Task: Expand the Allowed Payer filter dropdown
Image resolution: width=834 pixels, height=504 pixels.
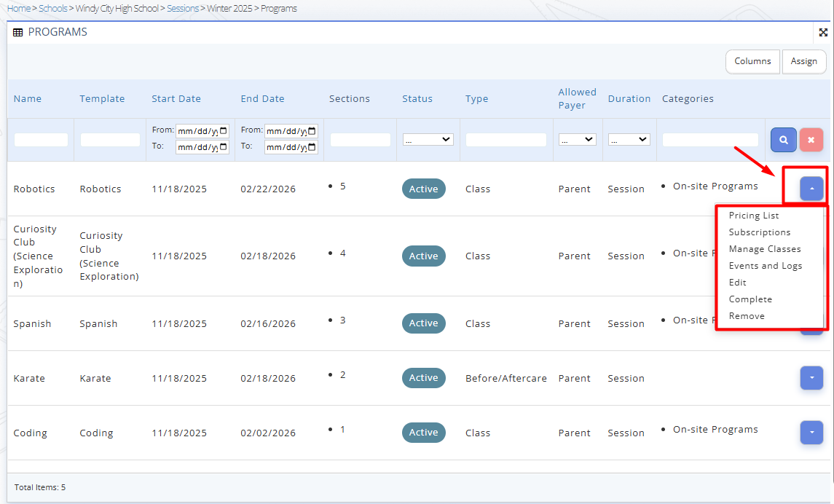Action: pyautogui.click(x=577, y=140)
